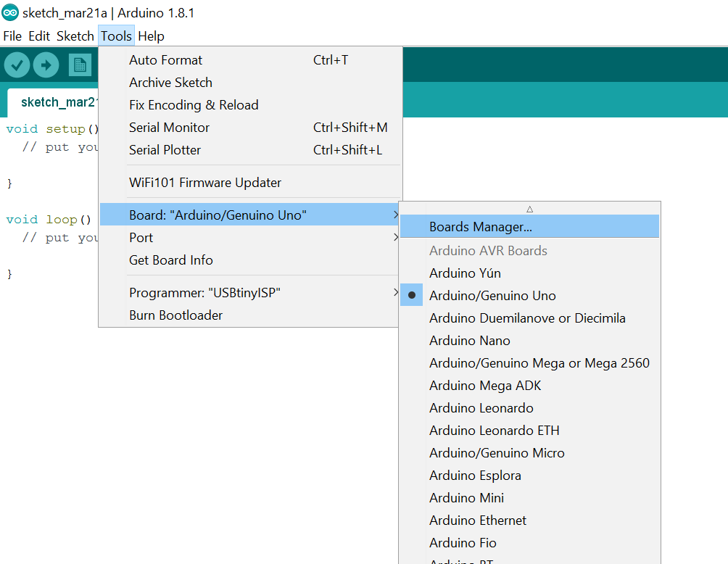Open Boards Manager...
728x564 pixels.
pyautogui.click(x=529, y=226)
